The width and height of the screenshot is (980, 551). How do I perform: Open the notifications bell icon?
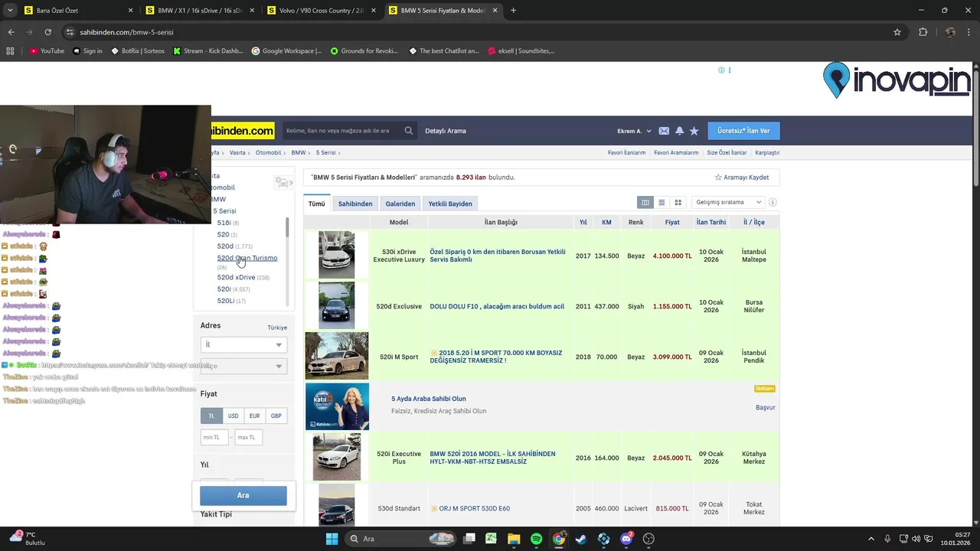(679, 131)
